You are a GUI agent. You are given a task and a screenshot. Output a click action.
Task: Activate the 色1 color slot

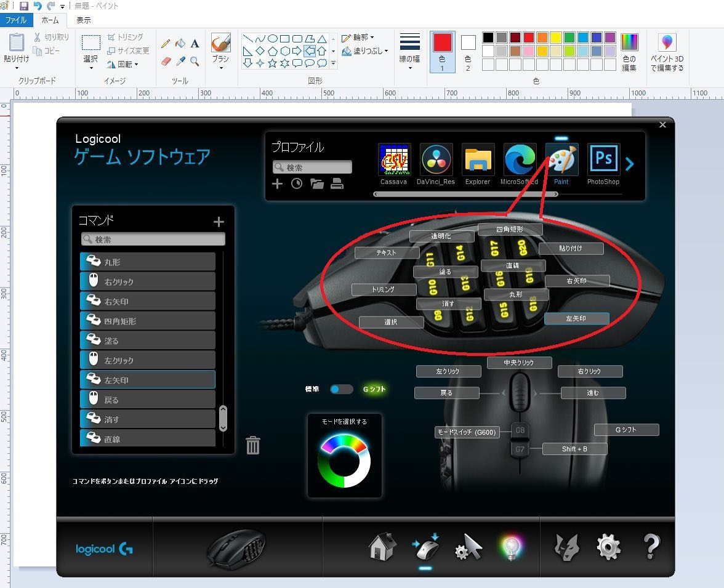tap(442, 52)
